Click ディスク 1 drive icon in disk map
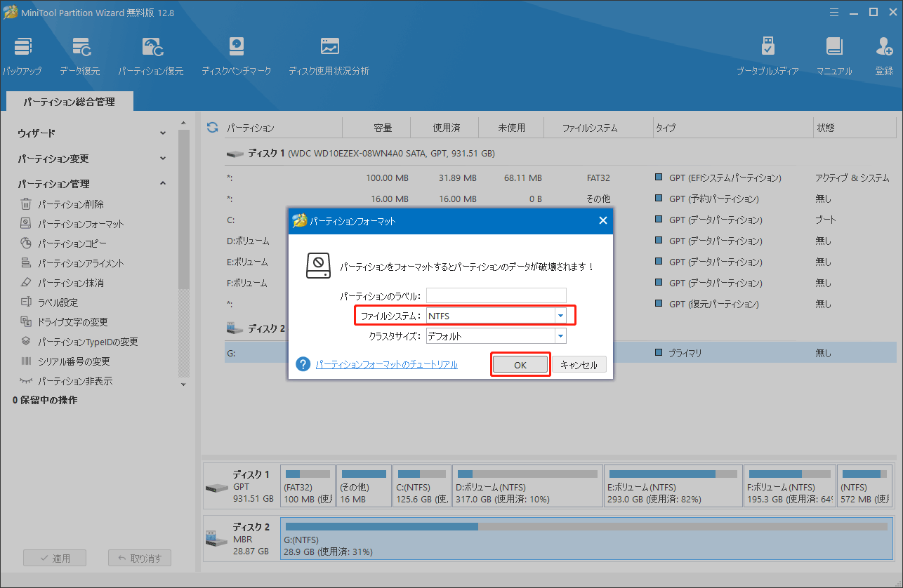903x588 pixels. 216,487
